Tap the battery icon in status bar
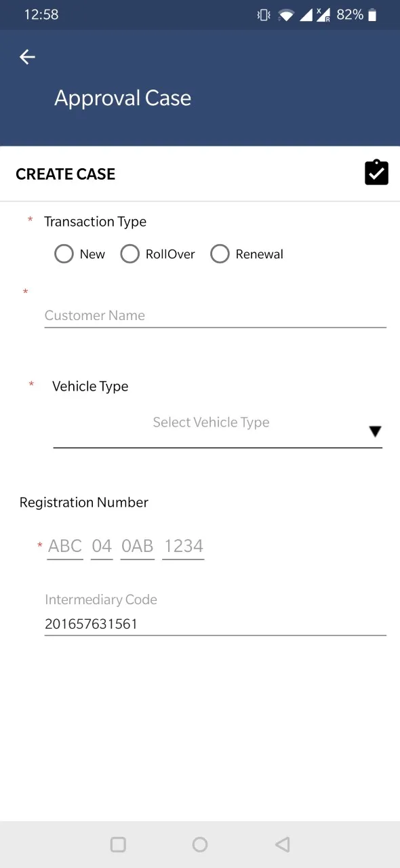The height and width of the screenshot is (868, 400). click(x=372, y=15)
